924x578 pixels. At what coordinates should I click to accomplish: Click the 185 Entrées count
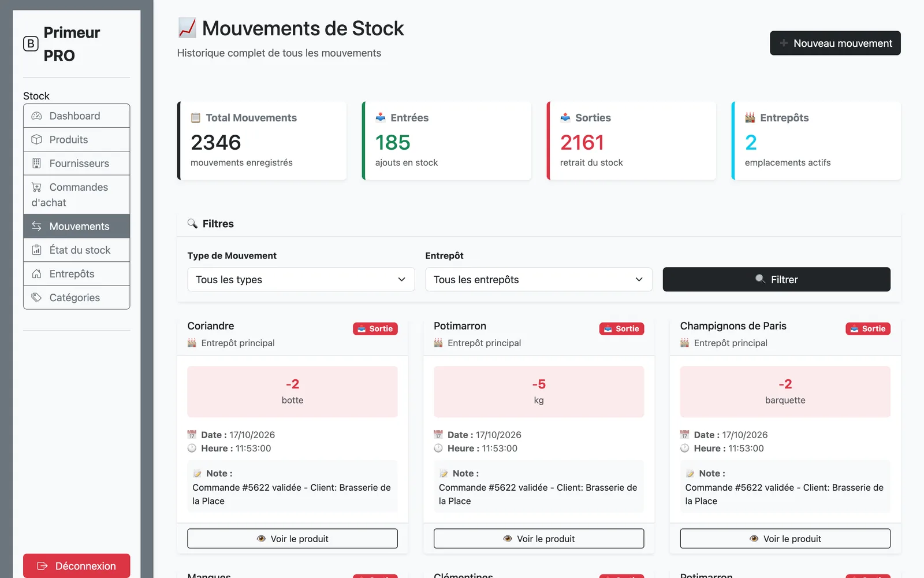click(x=393, y=142)
